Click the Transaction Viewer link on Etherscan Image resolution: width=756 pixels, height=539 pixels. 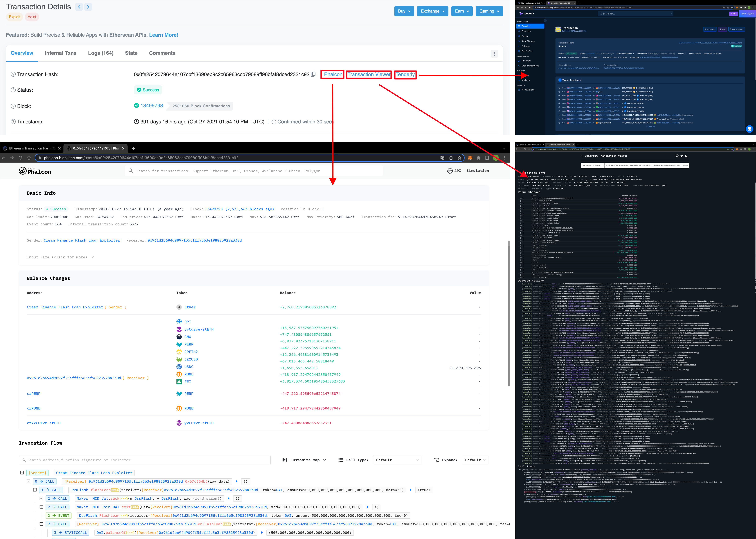(369, 74)
